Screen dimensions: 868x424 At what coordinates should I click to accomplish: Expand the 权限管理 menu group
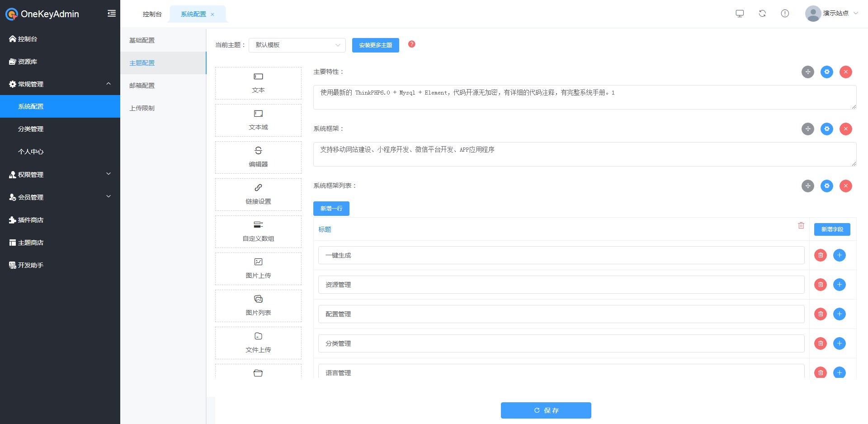[60, 174]
